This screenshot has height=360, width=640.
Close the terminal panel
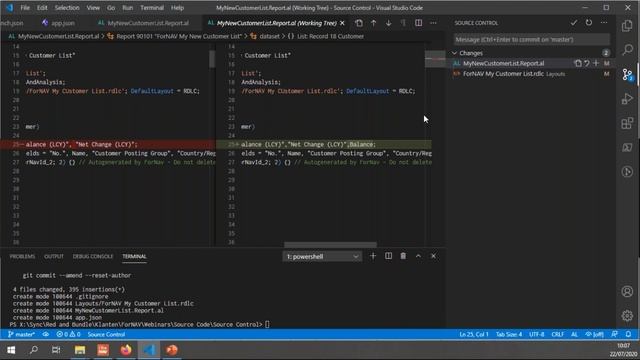(x=433, y=256)
